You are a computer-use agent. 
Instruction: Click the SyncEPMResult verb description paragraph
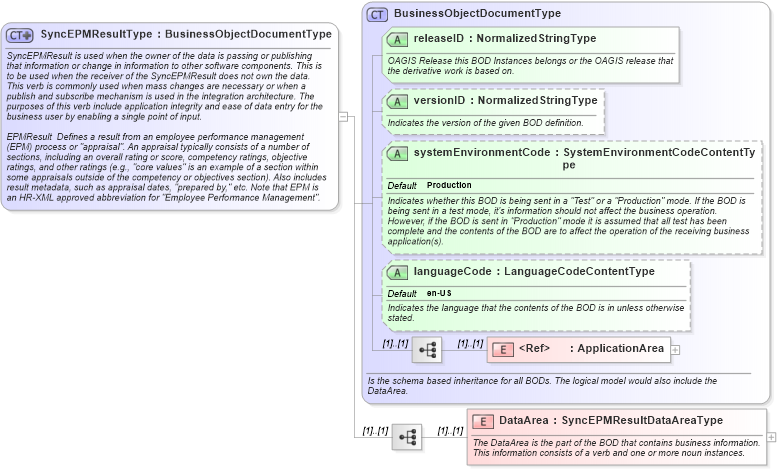coord(165,86)
